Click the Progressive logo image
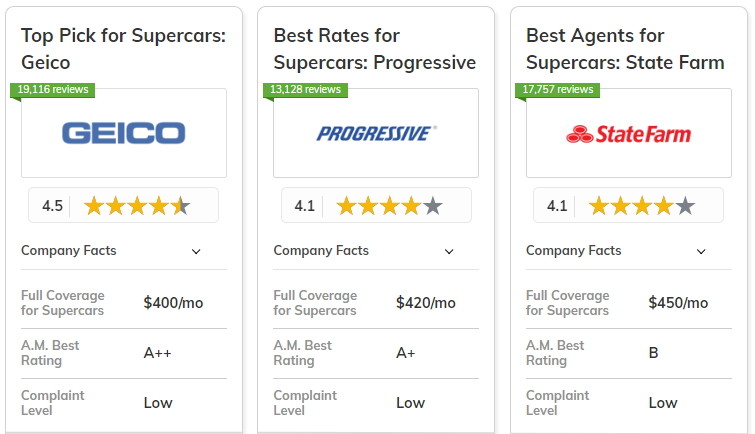 377,133
